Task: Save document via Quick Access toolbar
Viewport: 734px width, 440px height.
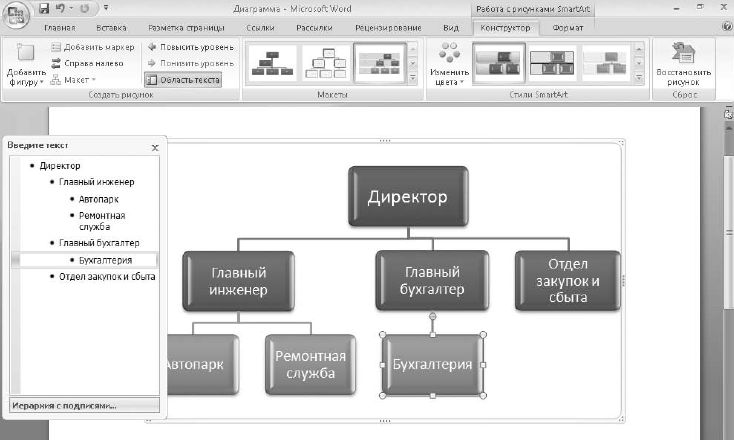Action: 44,8
